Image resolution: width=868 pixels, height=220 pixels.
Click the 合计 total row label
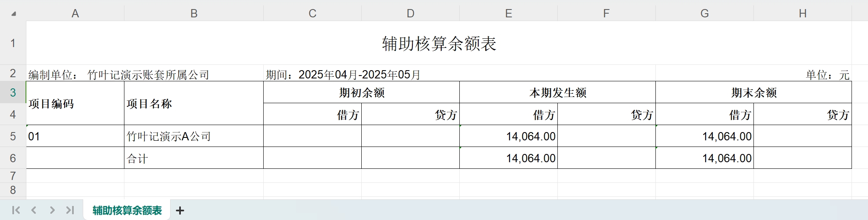(x=194, y=158)
